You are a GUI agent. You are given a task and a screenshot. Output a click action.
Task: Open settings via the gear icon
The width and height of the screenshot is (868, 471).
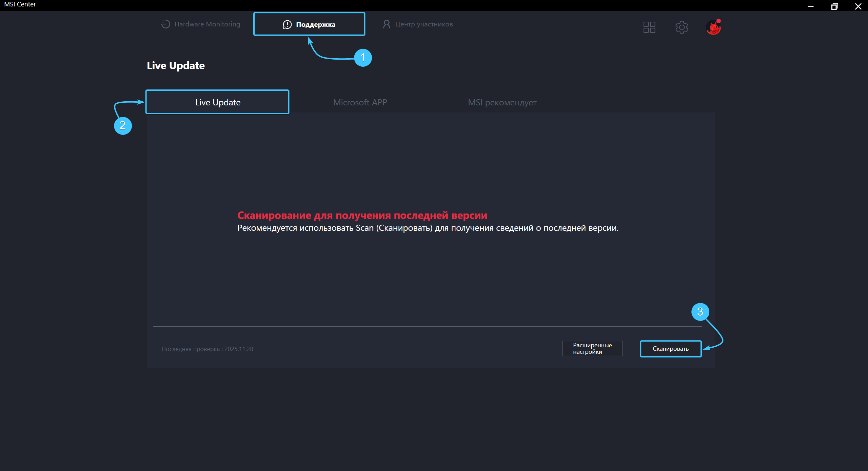coord(682,27)
